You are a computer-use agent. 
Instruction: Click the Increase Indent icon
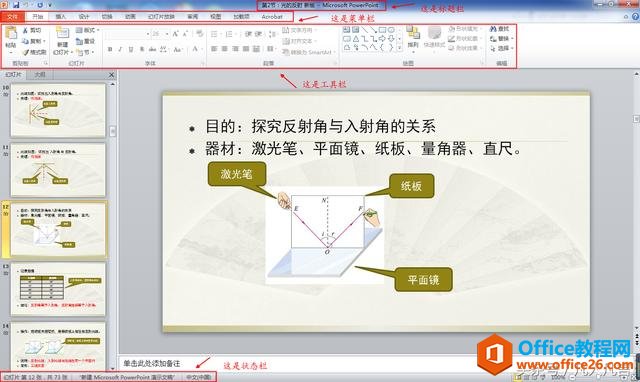click(259, 34)
